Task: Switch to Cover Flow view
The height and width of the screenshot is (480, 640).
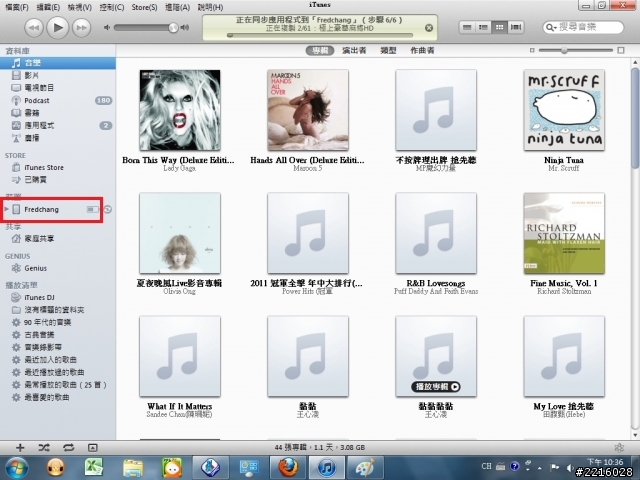Action: point(516,27)
